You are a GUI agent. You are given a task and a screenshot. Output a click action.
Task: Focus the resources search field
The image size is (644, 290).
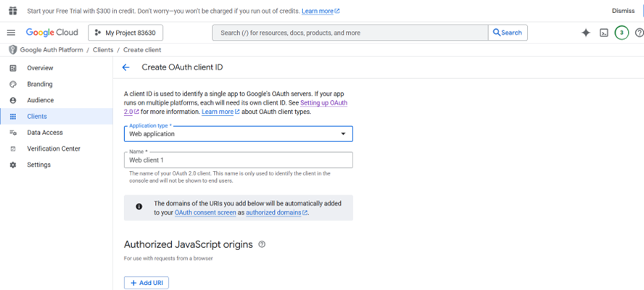[350, 33]
